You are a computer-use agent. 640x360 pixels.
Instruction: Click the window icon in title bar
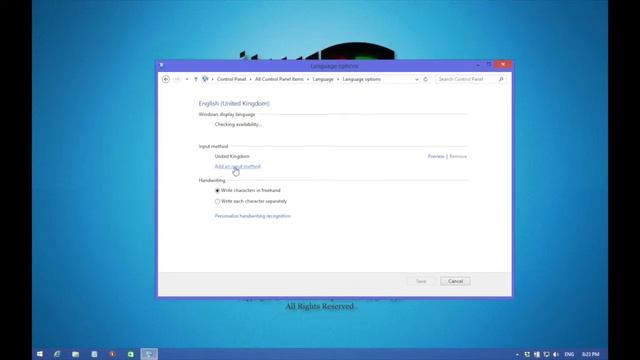162,65
